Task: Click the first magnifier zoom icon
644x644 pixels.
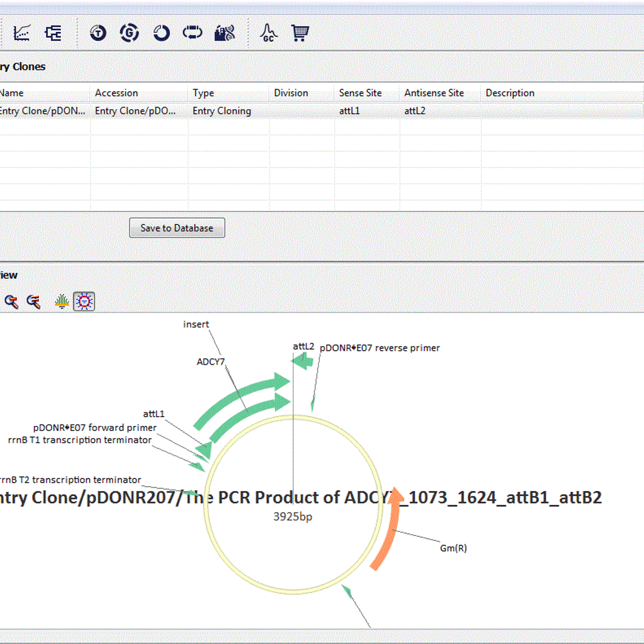Action: click(11, 301)
